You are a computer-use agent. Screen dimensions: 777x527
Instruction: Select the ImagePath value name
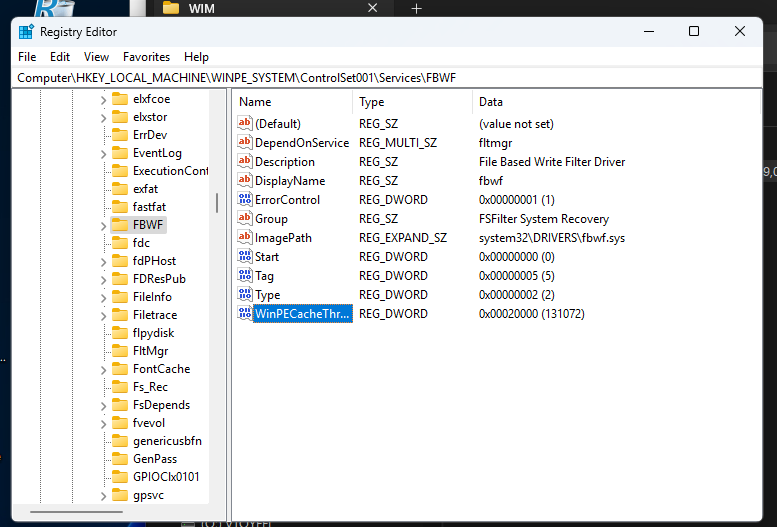click(x=283, y=238)
